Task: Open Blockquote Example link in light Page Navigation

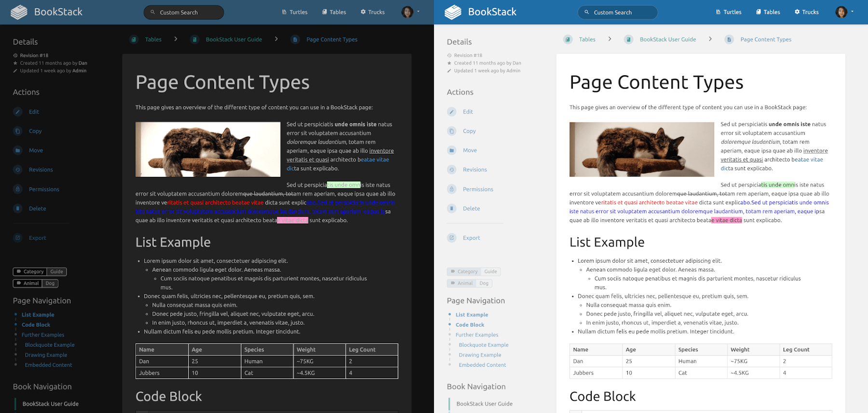Action: [x=483, y=345]
